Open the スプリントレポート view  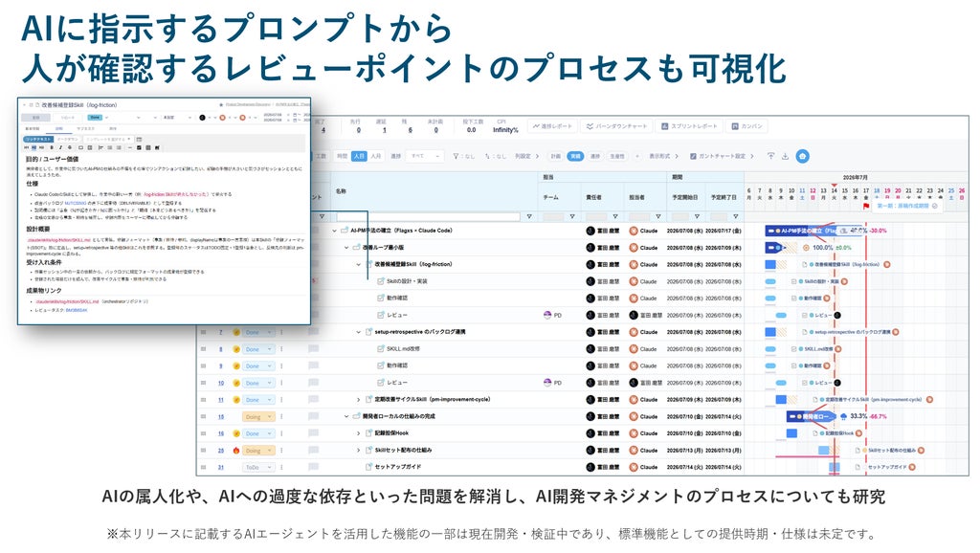(688, 126)
